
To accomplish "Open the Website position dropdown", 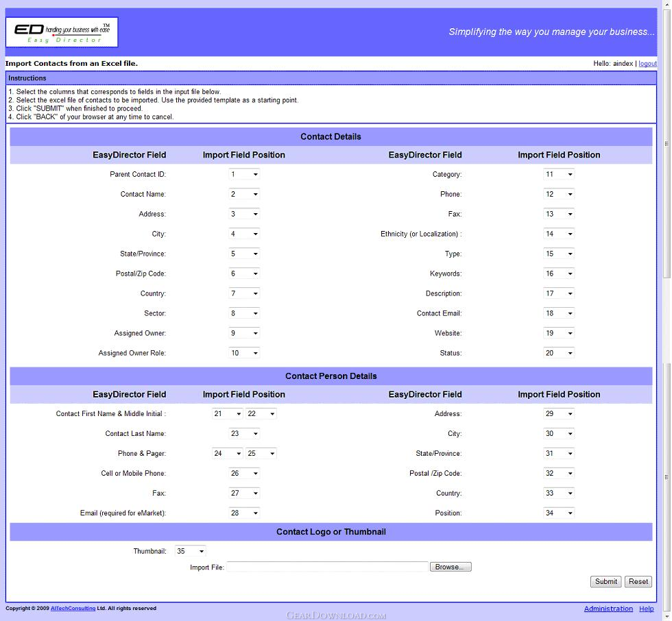I will [x=558, y=333].
